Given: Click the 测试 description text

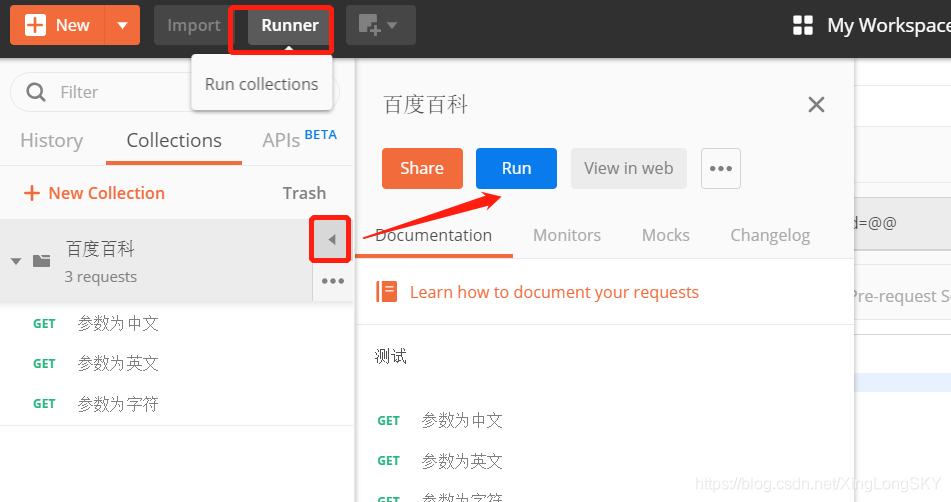Looking at the screenshot, I should pyautogui.click(x=391, y=356).
